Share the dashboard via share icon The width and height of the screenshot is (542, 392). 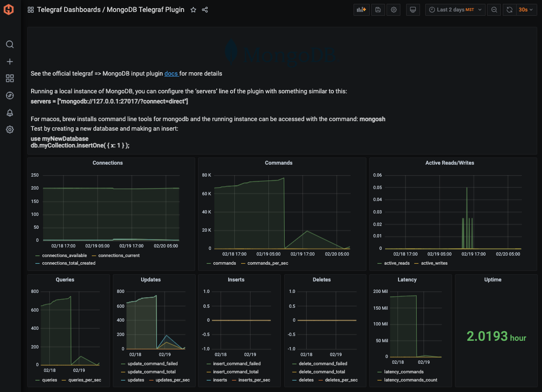pyautogui.click(x=205, y=10)
